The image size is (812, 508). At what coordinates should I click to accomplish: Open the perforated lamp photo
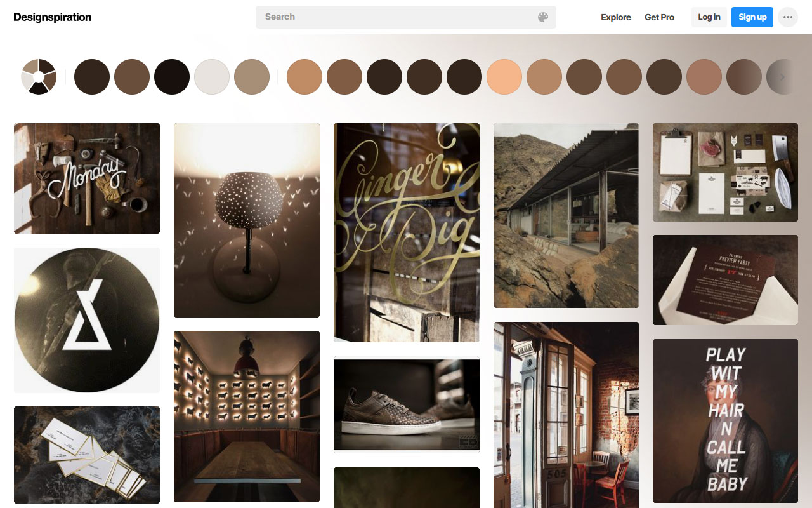247,220
